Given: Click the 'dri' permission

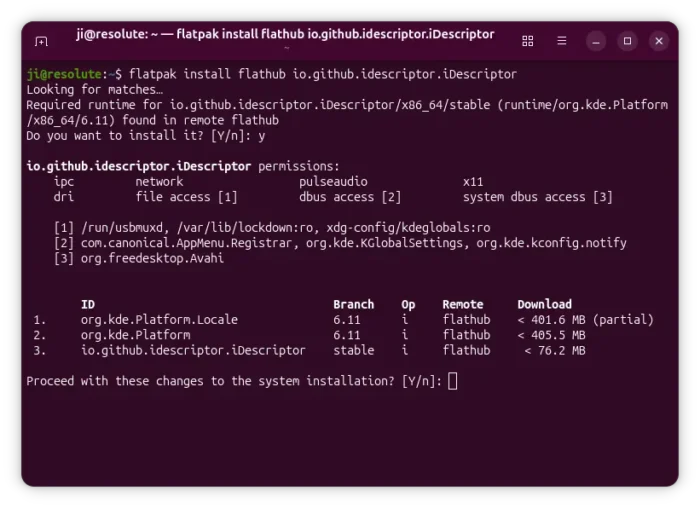Looking at the screenshot, I should 64,197.
